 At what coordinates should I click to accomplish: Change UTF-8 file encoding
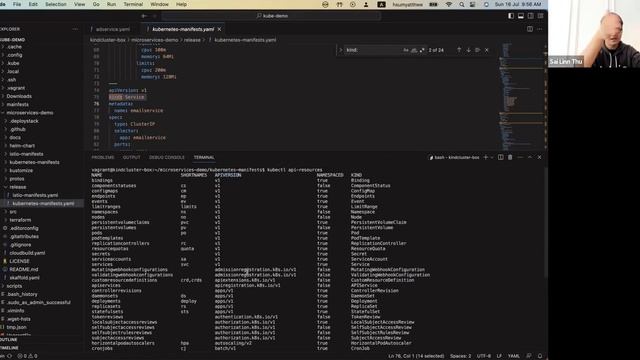484,356
